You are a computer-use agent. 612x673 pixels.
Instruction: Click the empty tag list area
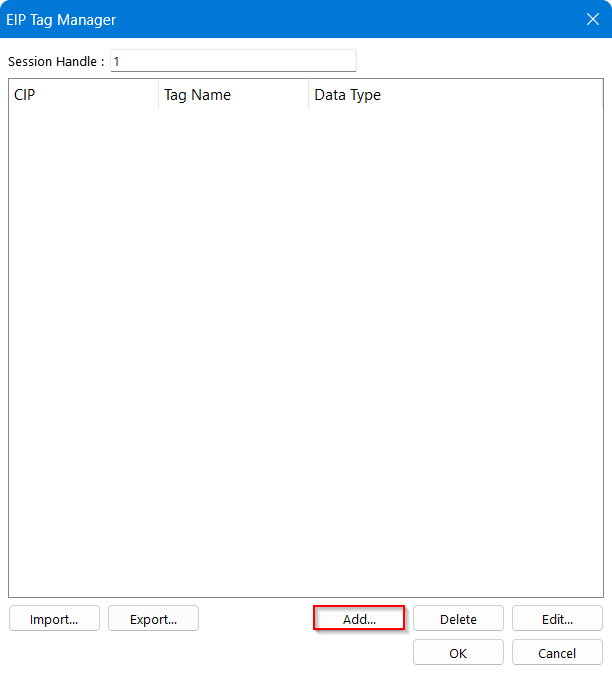[306, 352]
